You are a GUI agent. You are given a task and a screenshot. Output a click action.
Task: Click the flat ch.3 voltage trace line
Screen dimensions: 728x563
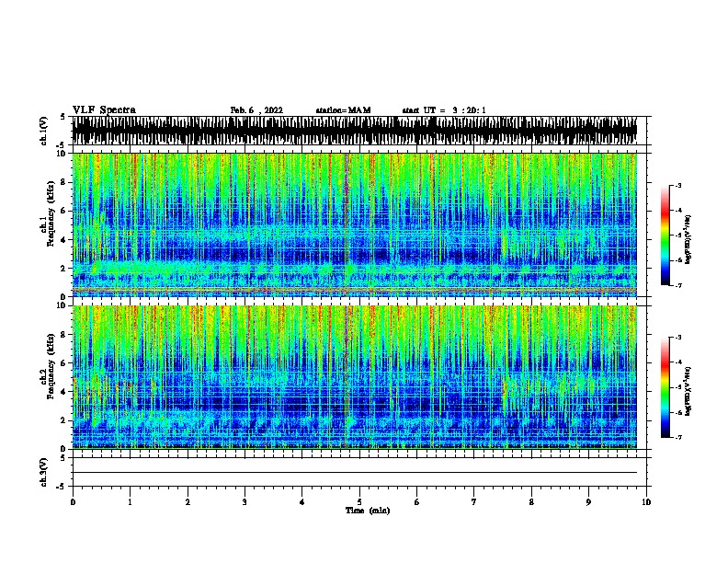coord(355,473)
